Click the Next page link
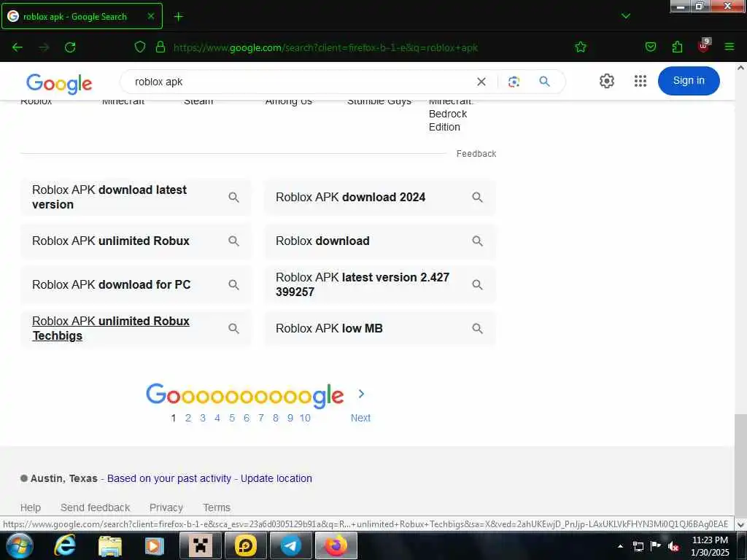This screenshot has height=560, width=747. point(360,418)
